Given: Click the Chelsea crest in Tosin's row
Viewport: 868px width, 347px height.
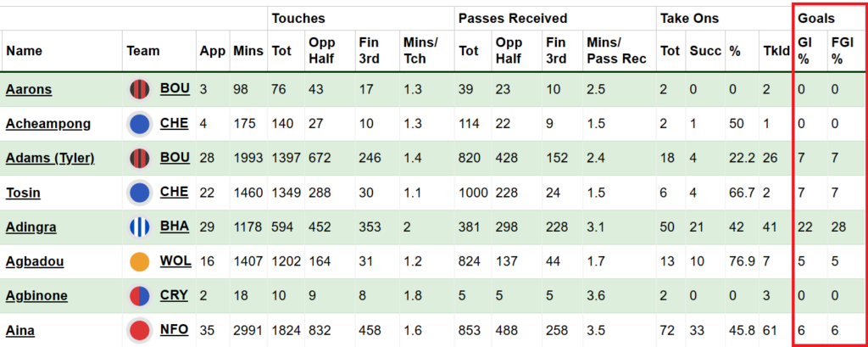Looking at the screenshot, I should 139,193.
